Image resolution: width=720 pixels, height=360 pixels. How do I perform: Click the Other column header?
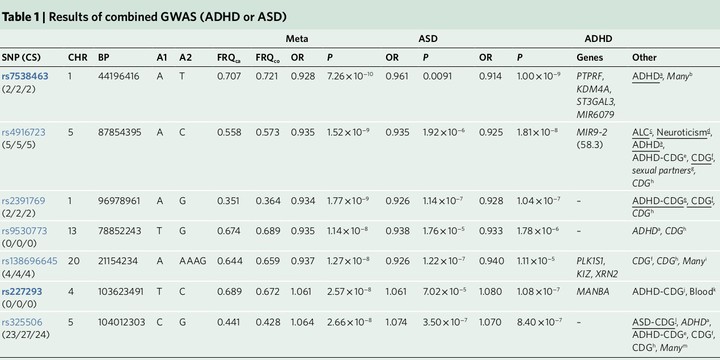point(644,58)
